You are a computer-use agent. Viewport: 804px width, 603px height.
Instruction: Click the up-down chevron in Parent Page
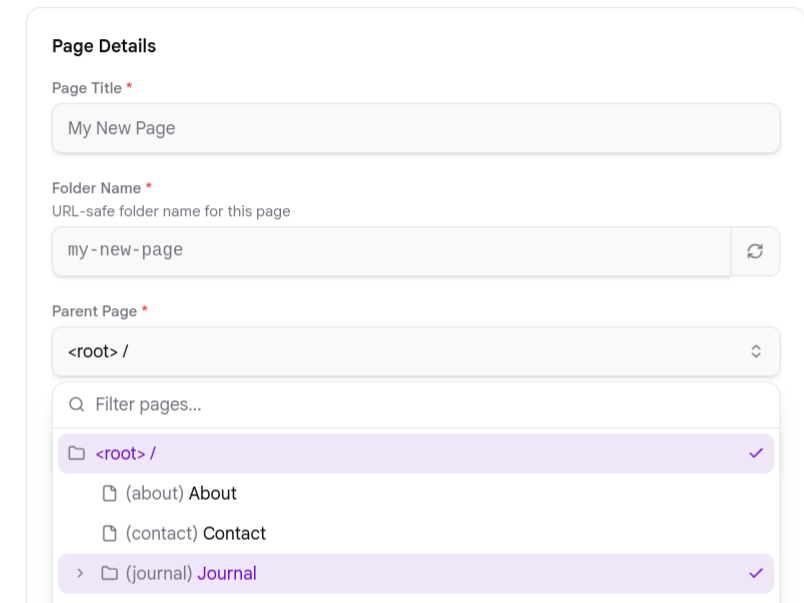(x=756, y=351)
